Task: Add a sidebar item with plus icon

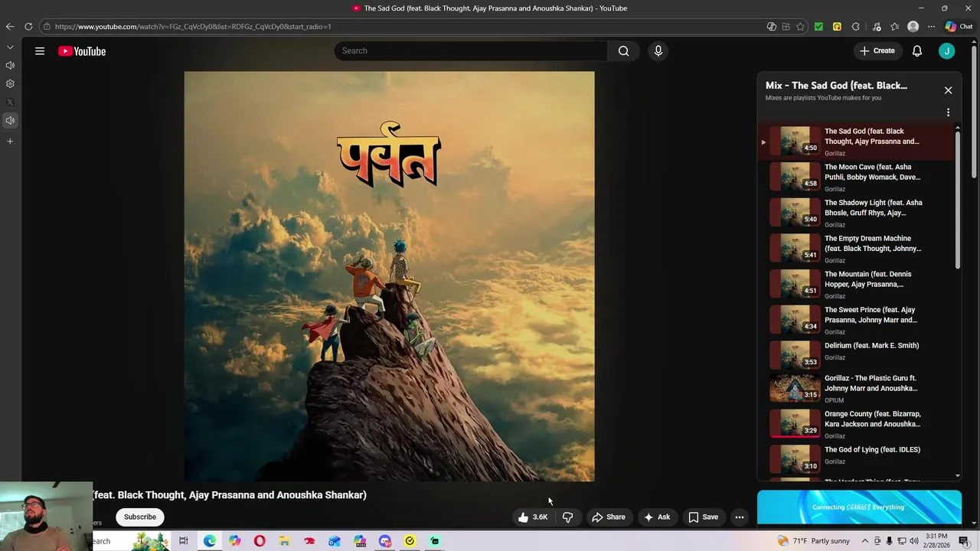Action: coord(10,142)
